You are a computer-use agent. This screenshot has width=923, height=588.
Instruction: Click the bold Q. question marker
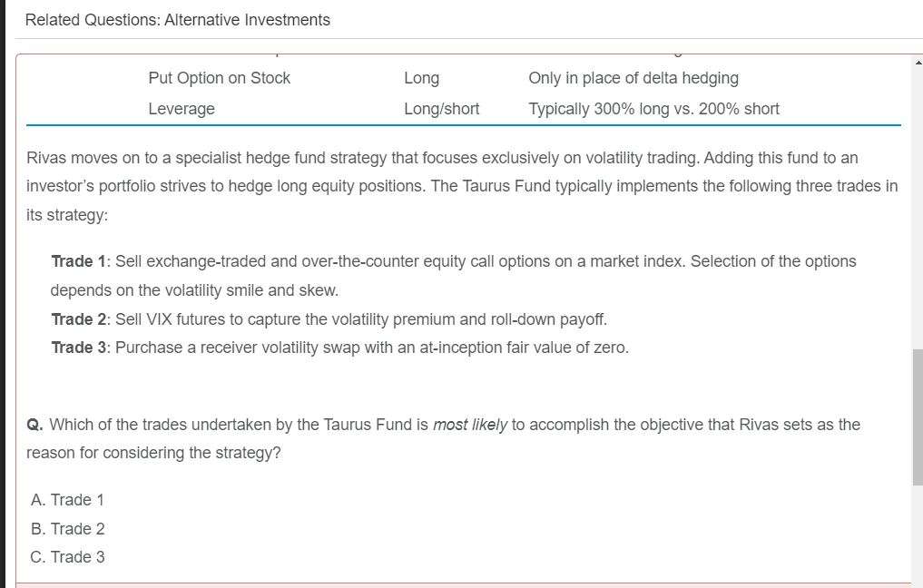pos(34,425)
